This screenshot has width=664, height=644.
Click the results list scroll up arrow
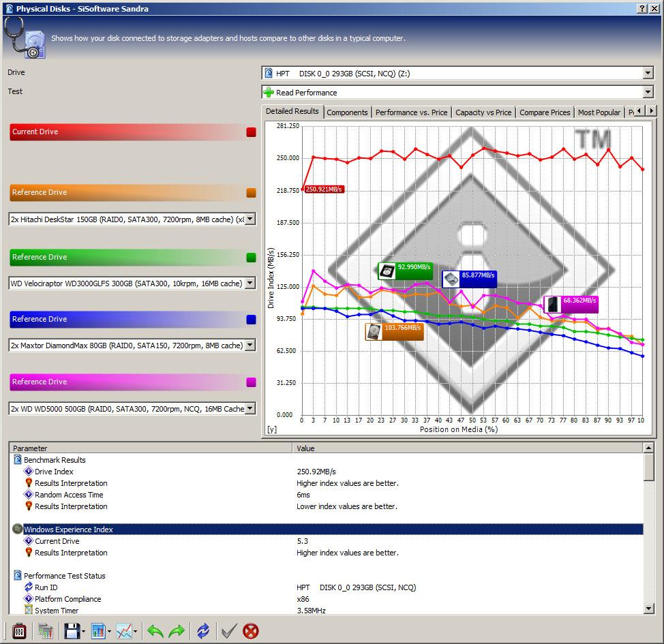coord(648,448)
